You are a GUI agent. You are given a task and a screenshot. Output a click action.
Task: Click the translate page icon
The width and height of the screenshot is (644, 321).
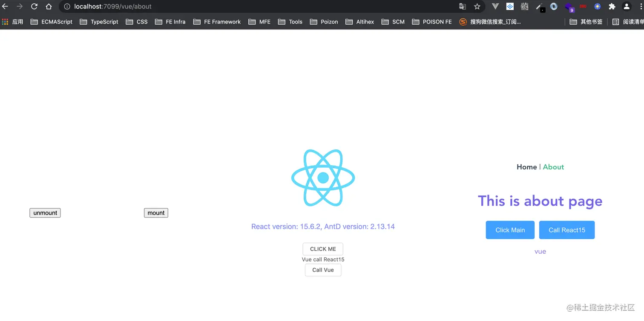463,6
